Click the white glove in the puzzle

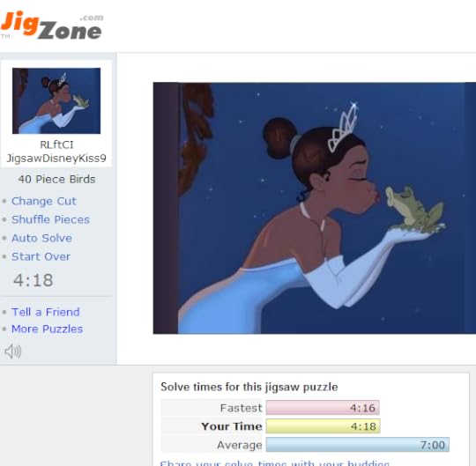tap(358, 270)
